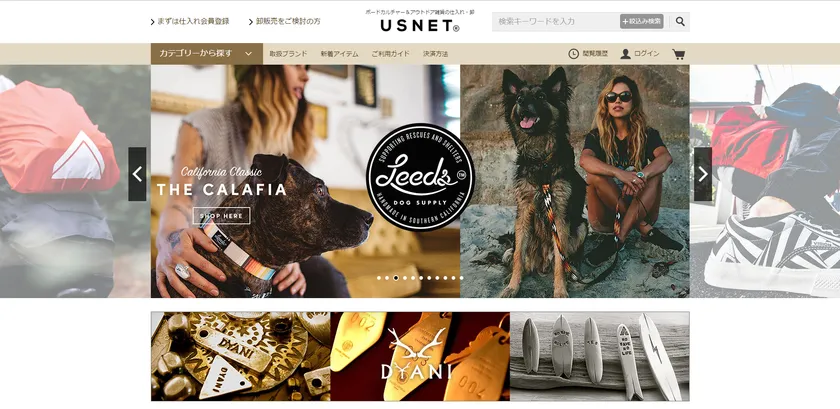Click the user silhouette login icon
Screen dimensions: 840x409
click(625, 54)
